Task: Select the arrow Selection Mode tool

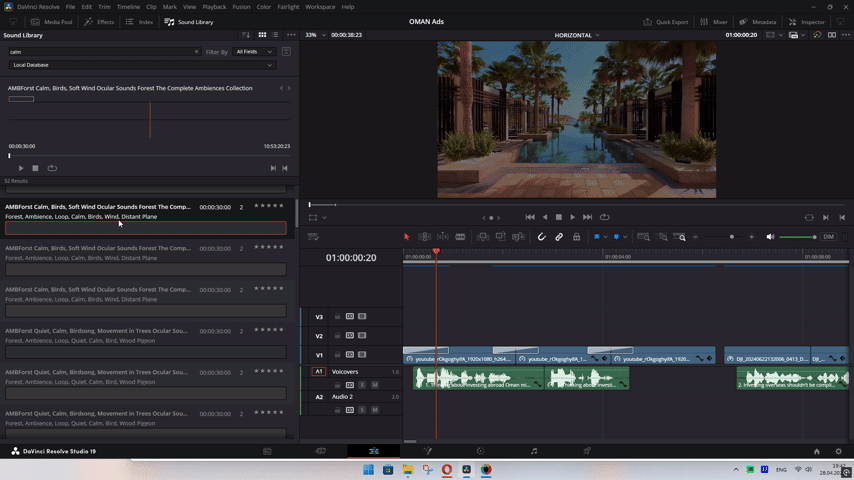Action: (406, 237)
